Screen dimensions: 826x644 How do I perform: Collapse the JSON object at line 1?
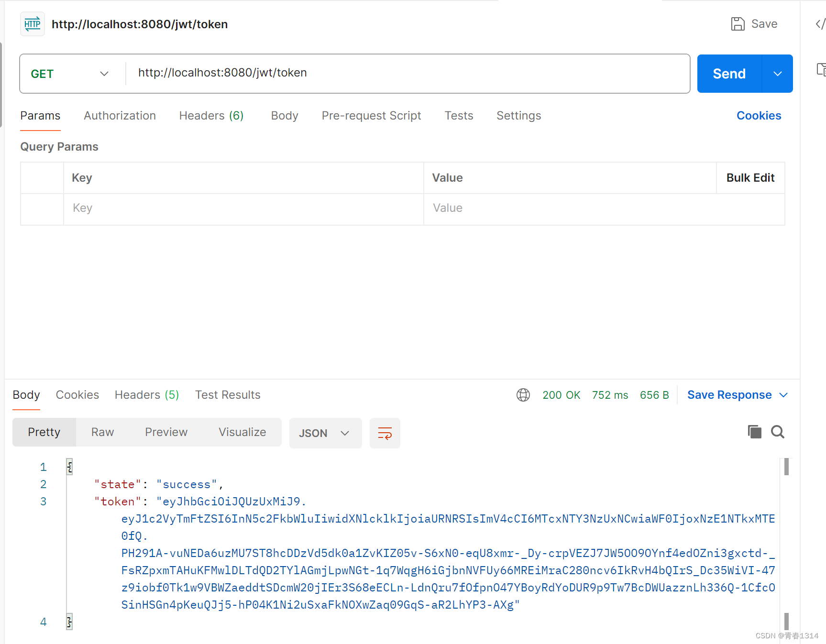70,467
